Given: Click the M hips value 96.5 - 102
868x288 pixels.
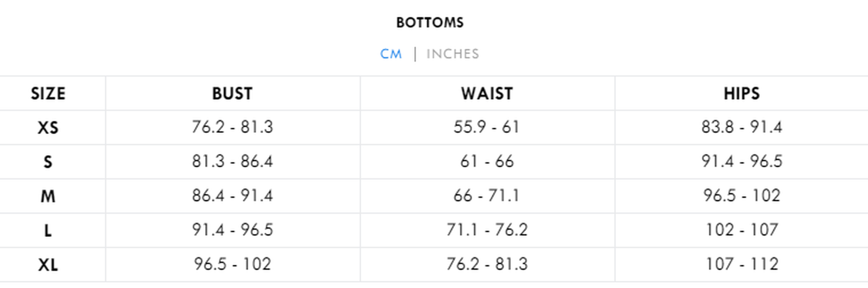Looking at the screenshot, I should [742, 196].
